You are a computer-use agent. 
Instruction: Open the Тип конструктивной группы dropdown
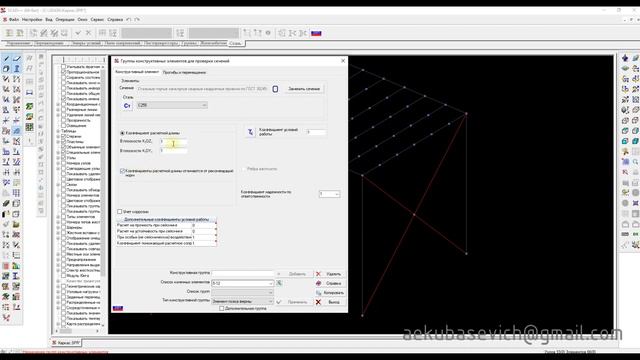pyautogui.click(x=242, y=301)
